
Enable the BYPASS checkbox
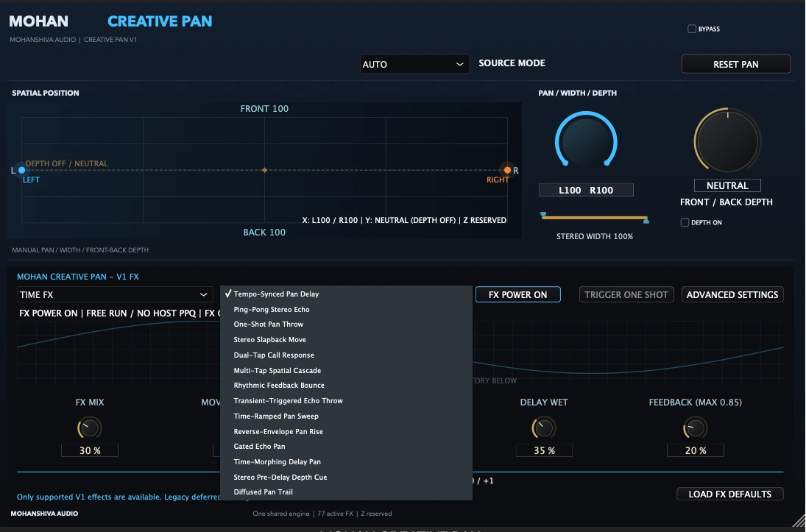pos(692,29)
